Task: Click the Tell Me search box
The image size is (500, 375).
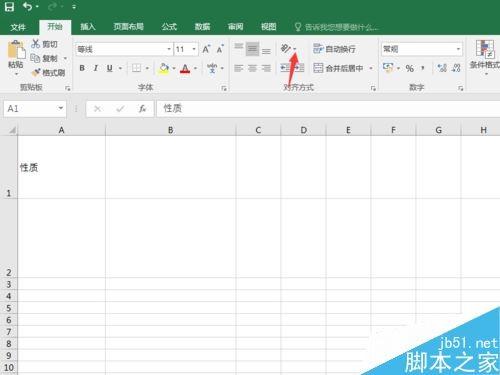Action: click(337, 27)
